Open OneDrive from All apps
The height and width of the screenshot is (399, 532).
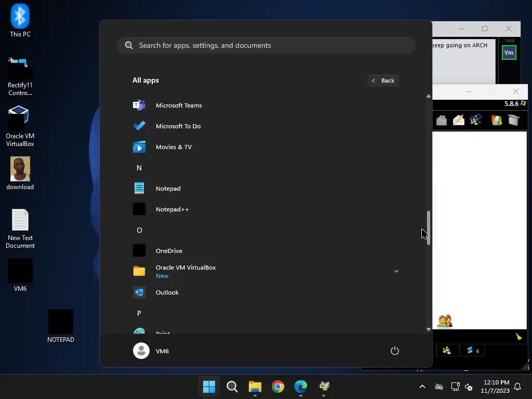(x=265, y=251)
